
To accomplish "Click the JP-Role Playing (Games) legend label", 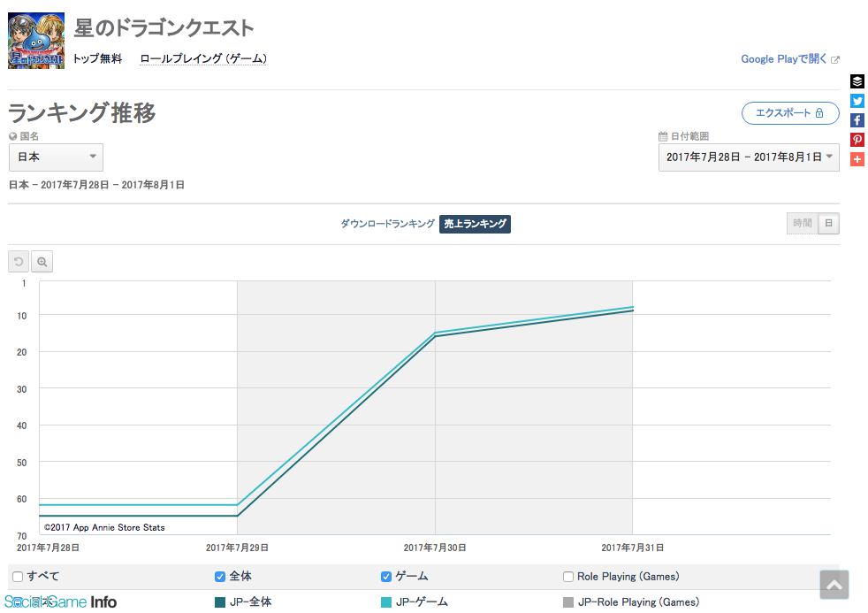I will point(639,602).
